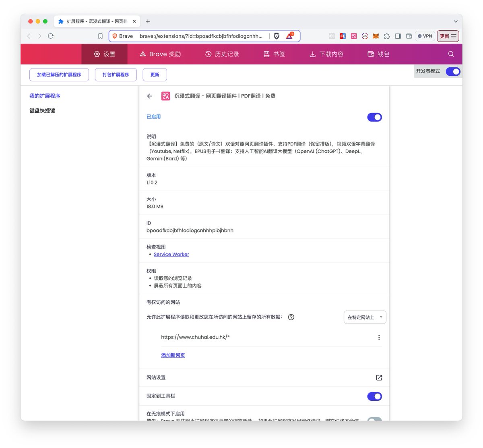This screenshot has height=448, width=483.
Task: Open the 书签 tab
Action: click(x=275, y=54)
